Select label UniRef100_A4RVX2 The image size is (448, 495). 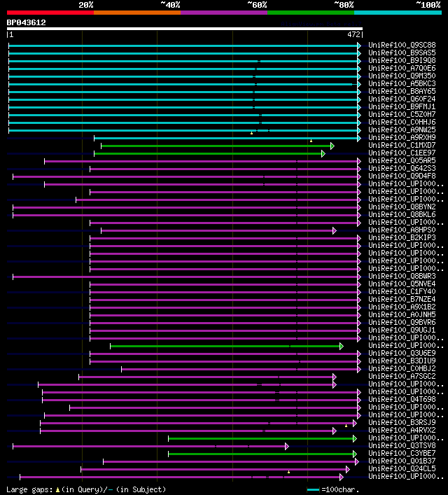[x=402, y=430]
